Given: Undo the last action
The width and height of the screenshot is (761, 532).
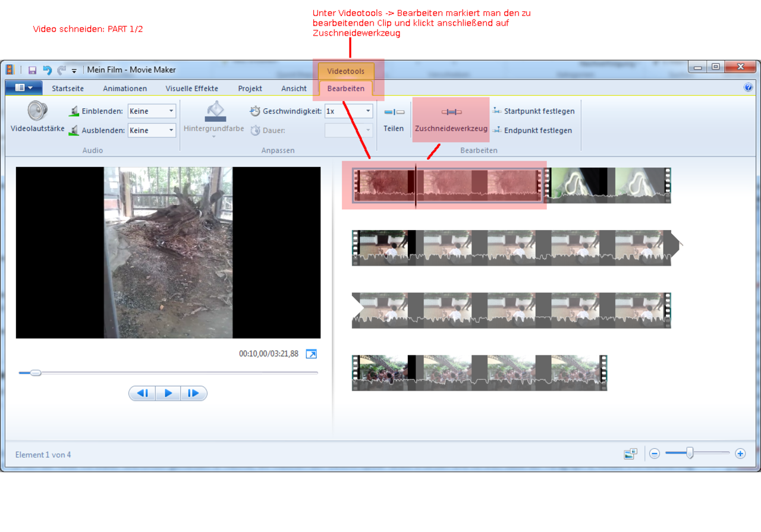Looking at the screenshot, I should [47, 70].
